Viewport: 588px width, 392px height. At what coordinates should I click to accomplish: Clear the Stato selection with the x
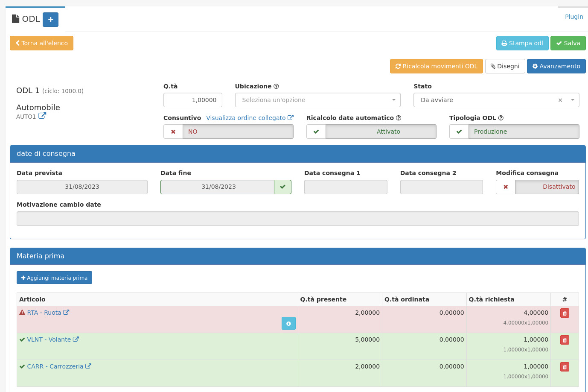(560, 100)
